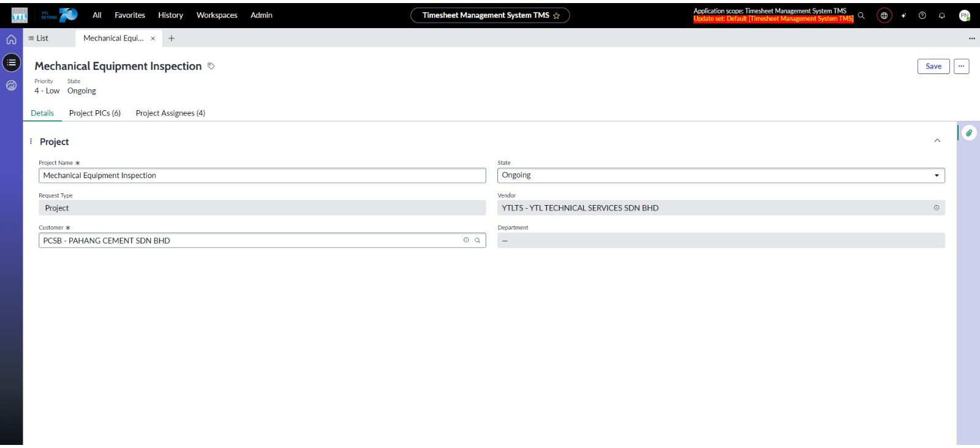Viewport: 980px width, 448px height.
Task: Click the Project Name input field
Action: (x=262, y=176)
